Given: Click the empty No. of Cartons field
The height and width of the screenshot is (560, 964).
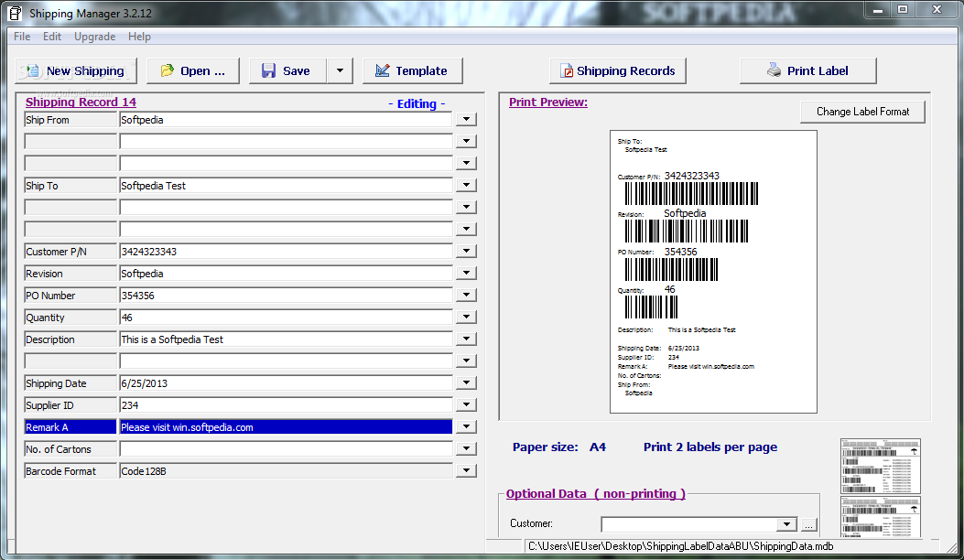Looking at the screenshot, I should (x=286, y=448).
